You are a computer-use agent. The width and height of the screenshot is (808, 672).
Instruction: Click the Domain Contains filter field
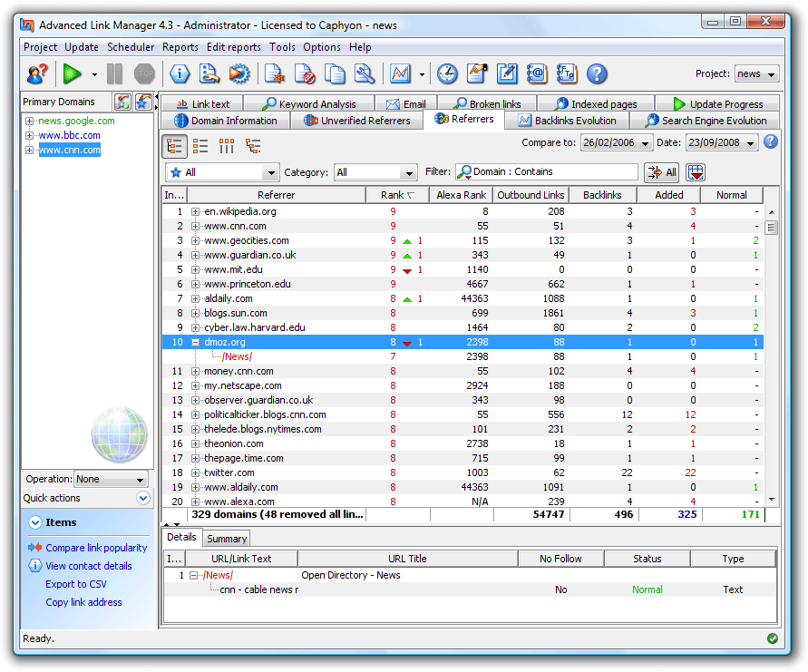(547, 171)
